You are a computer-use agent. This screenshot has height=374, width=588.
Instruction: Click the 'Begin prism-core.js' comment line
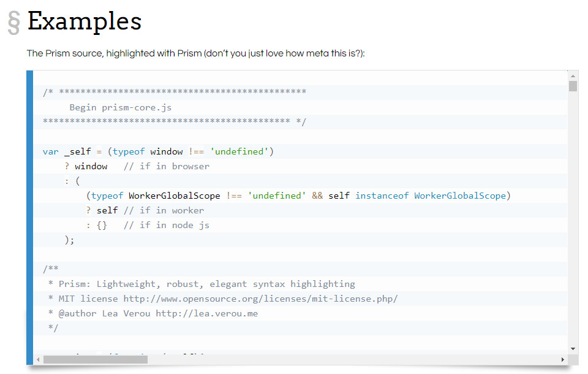[x=120, y=107]
